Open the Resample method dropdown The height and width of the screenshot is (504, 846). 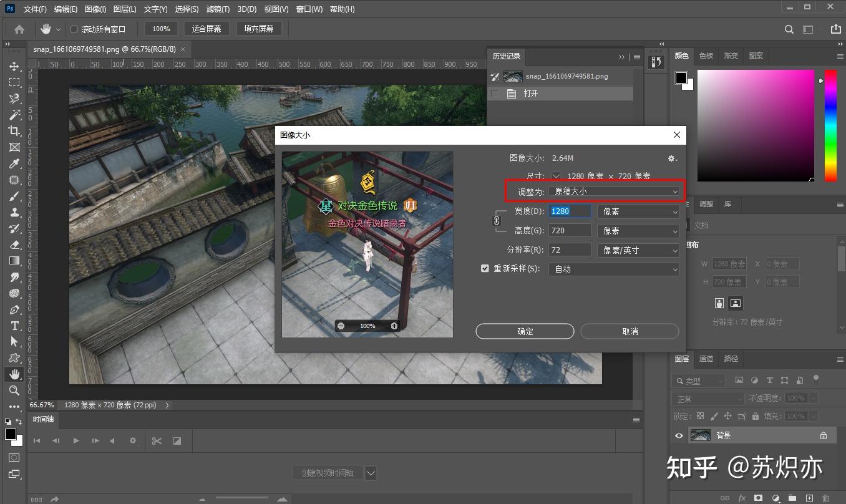[614, 269]
